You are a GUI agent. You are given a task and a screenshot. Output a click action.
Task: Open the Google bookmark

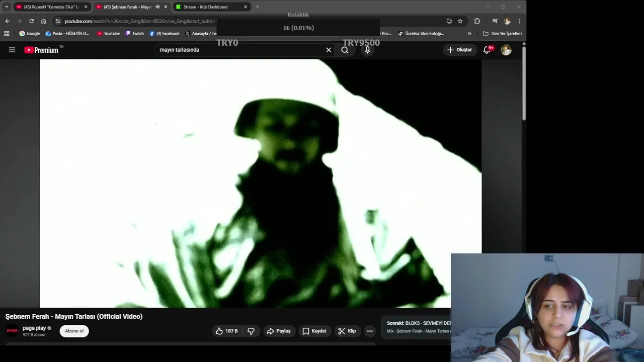[30, 34]
